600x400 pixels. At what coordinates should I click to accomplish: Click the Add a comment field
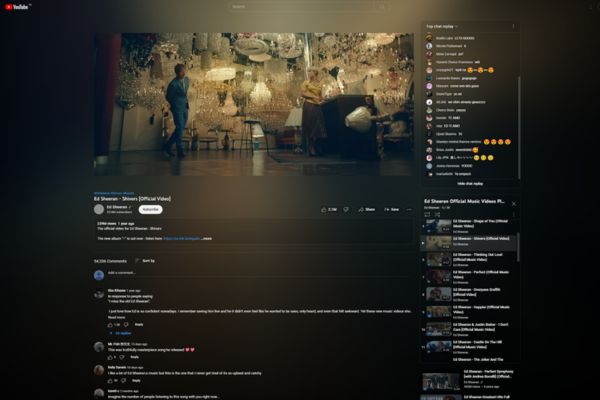(x=259, y=273)
